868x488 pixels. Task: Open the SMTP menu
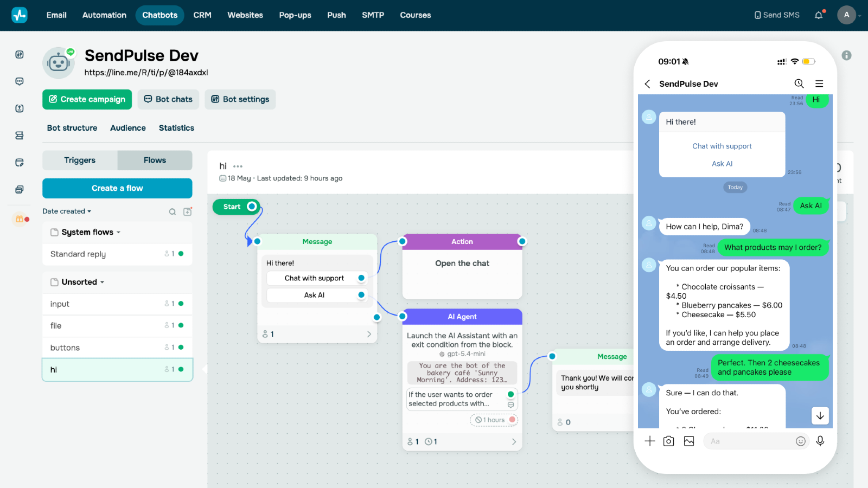coord(373,15)
